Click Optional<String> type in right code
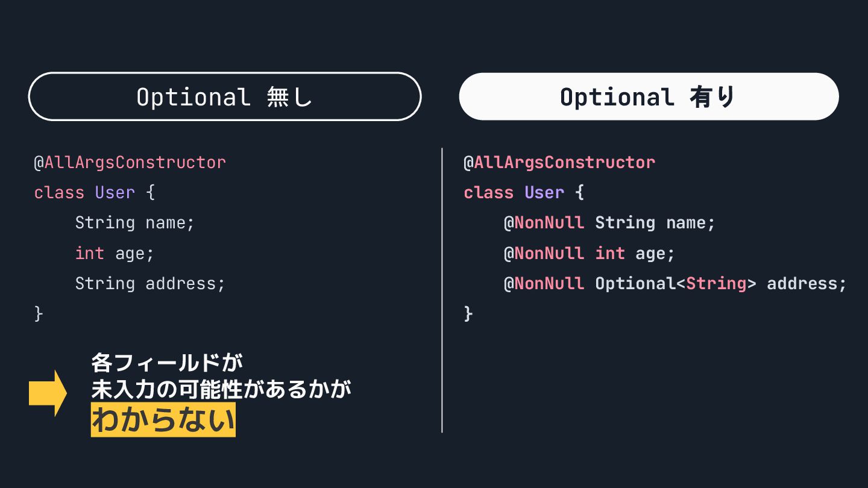Screen dimensions: 868x488 (x=676, y=283)
